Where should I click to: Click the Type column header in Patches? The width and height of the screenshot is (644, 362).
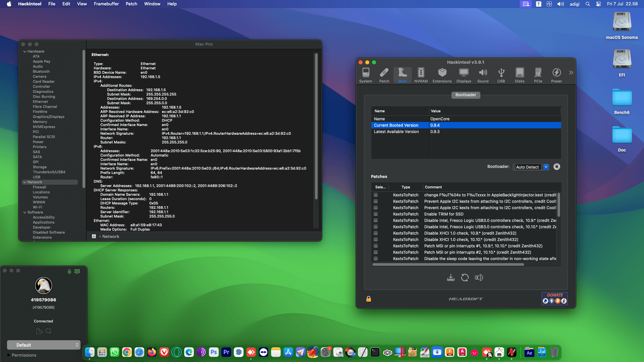(406, 187)
